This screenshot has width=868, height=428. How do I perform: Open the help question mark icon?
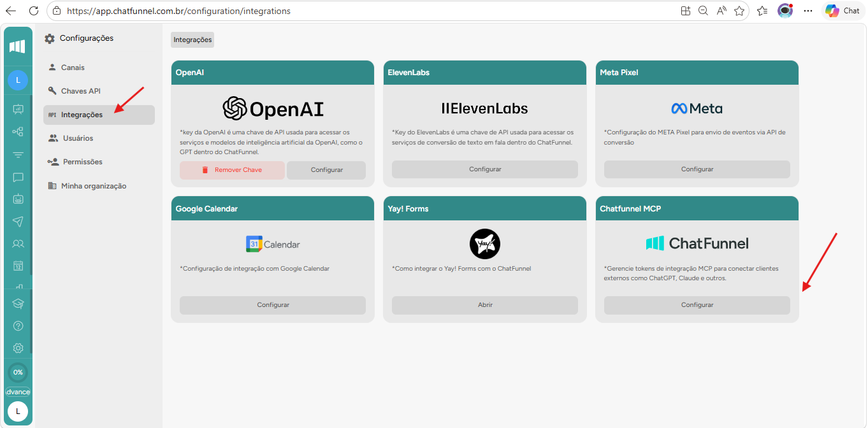click(x=18, y=326)
